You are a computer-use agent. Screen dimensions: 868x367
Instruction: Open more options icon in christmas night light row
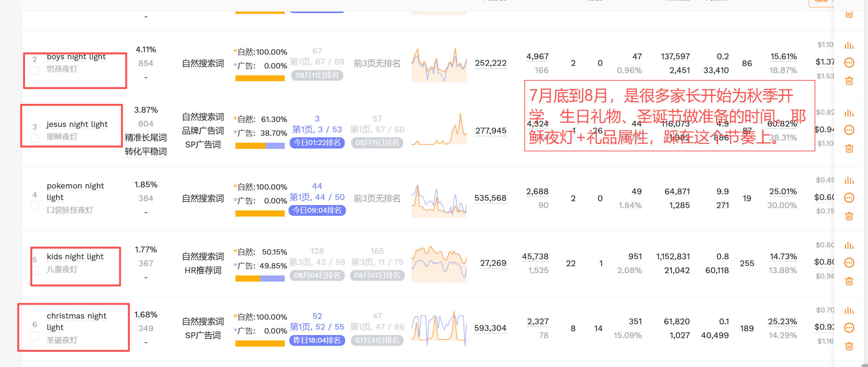(849, 328)
